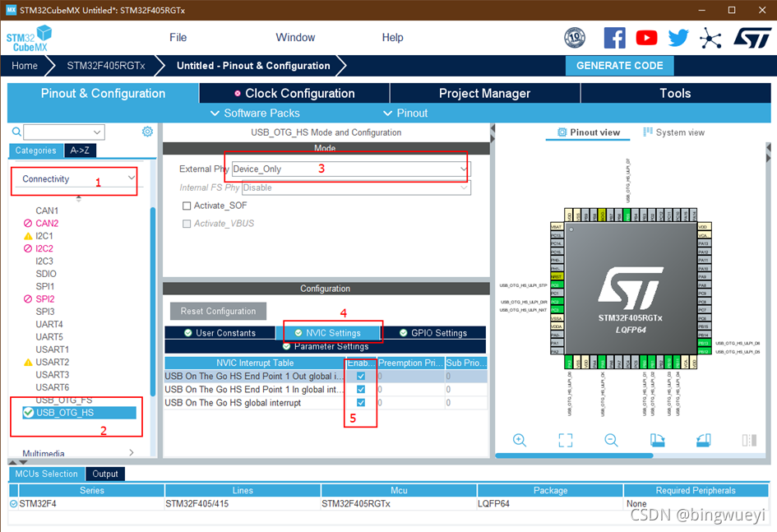Click the ST logo in the header
Viewport: 777px width, 532px height.
(x=752, y=38)
